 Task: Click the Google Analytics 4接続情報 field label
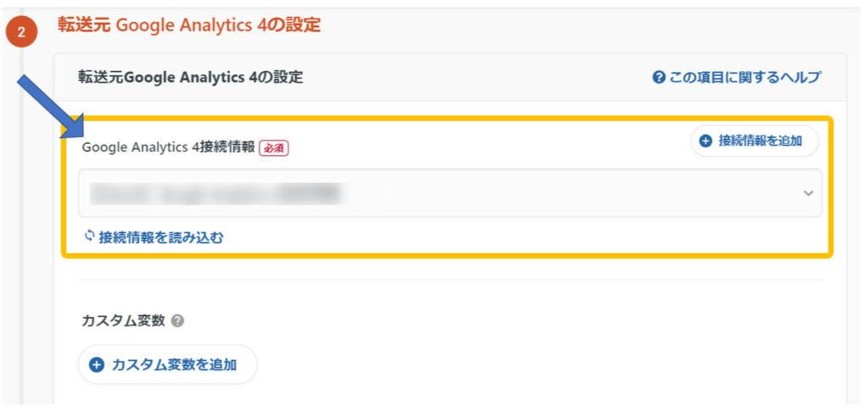pos(168,147)
